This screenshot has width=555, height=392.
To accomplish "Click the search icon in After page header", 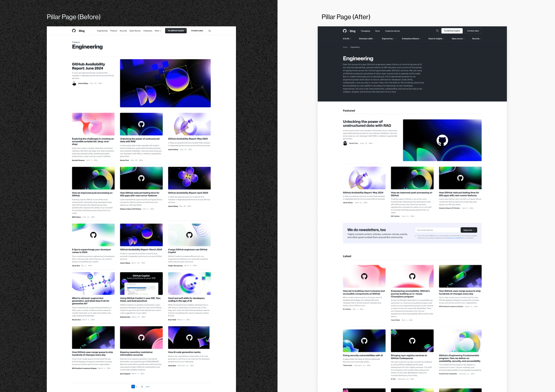I will (437, 31).
